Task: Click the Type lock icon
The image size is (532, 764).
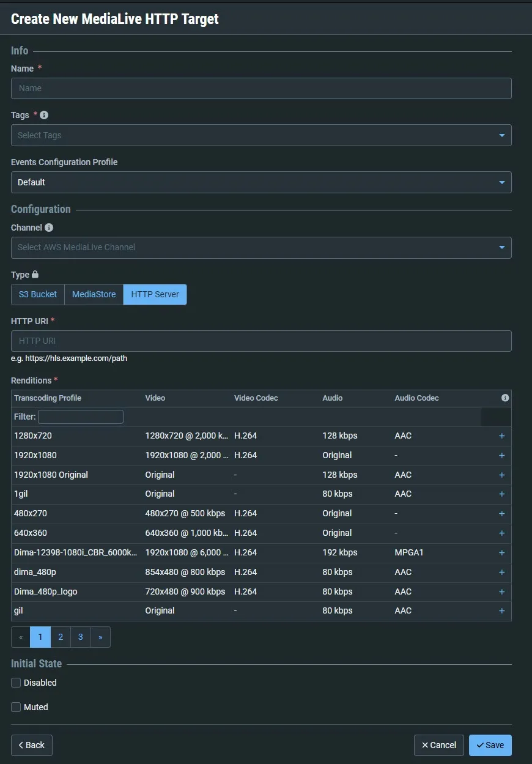Action: (x=35, y=275)
